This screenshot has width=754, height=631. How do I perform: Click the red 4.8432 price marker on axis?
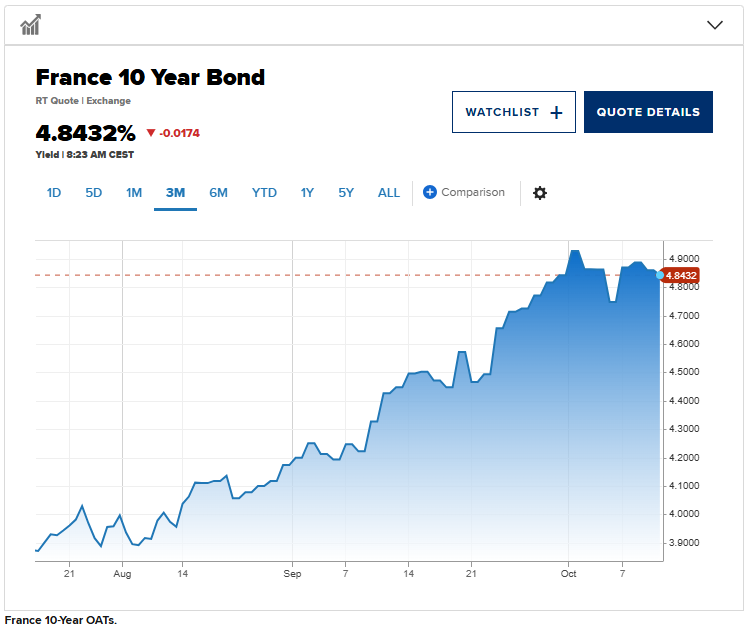pyautogui.click(x=680, y=276)
